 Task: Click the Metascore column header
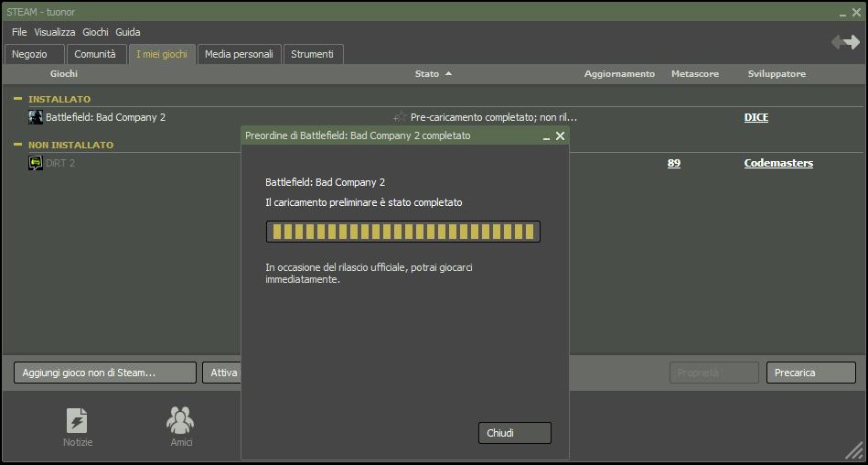tap(695, 74)
